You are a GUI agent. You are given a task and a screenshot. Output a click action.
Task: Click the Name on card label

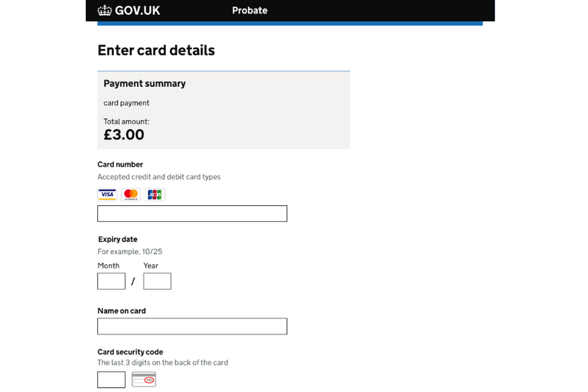(121, 311)
